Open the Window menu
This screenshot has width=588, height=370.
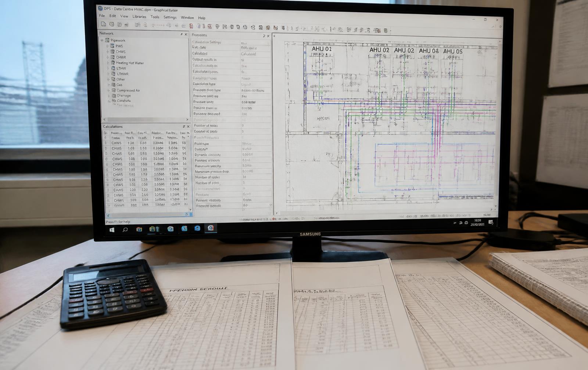[x=187, y=18]
